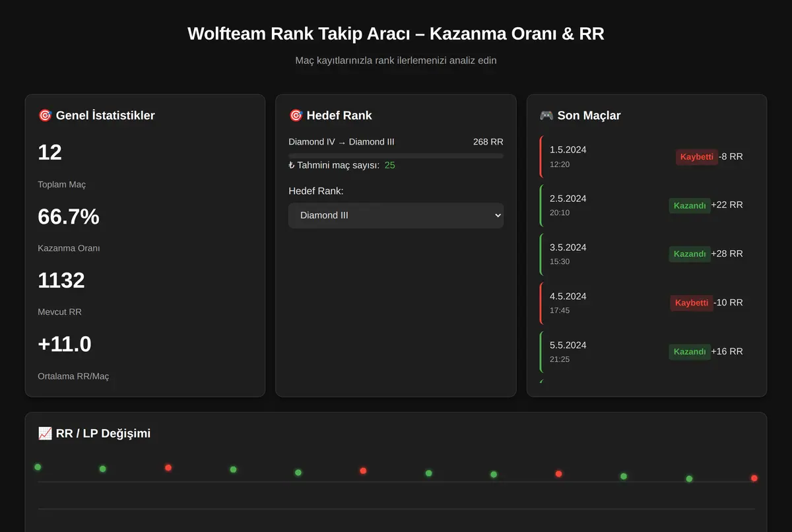792x532 pixels.
Task: Click the Kazandı badge on the 2.5.2024 match
Action: [690, 205]
